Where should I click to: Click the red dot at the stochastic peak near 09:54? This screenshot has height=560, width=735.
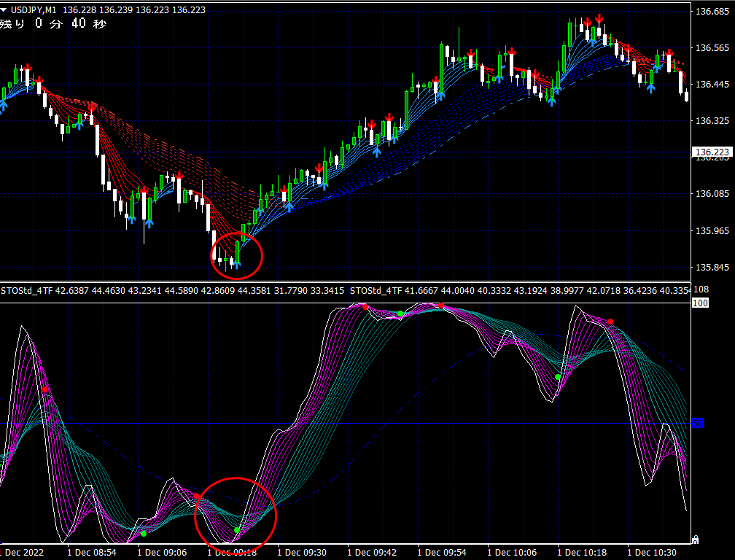pyautogui.click(x=441, y=306)
